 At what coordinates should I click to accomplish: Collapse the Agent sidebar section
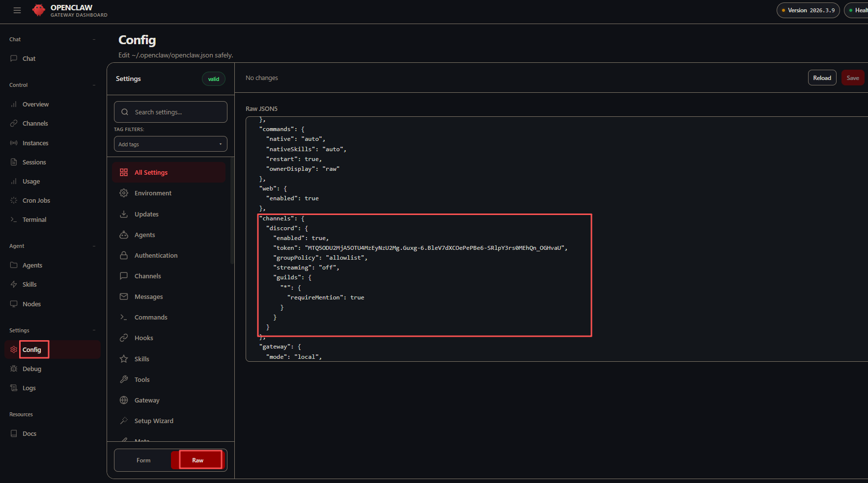click(94, 246)
